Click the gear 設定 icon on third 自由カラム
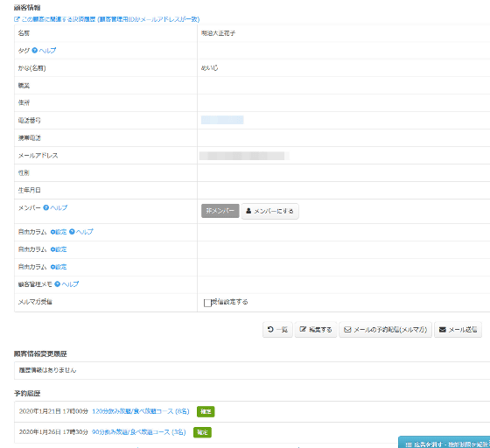 pos(59,267)
